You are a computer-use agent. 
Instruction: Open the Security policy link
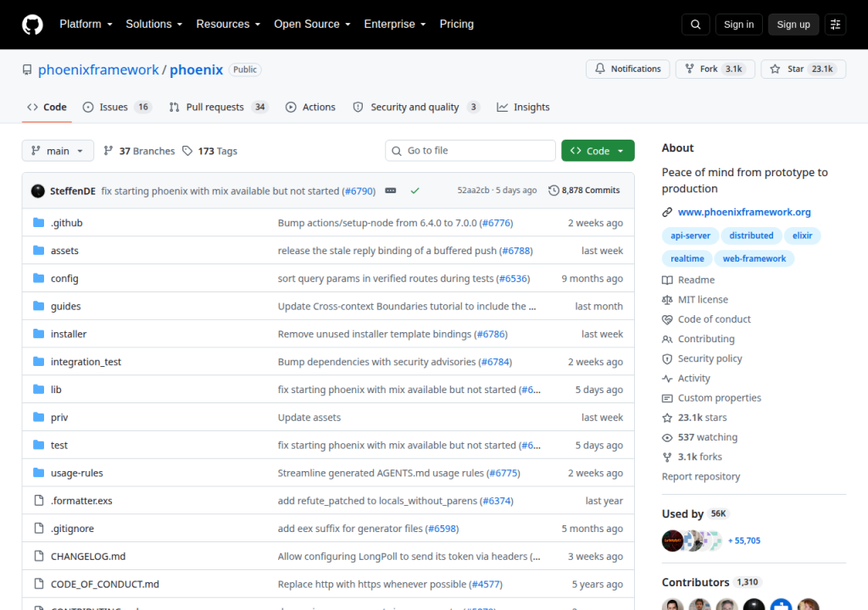[x=702, y=358]
